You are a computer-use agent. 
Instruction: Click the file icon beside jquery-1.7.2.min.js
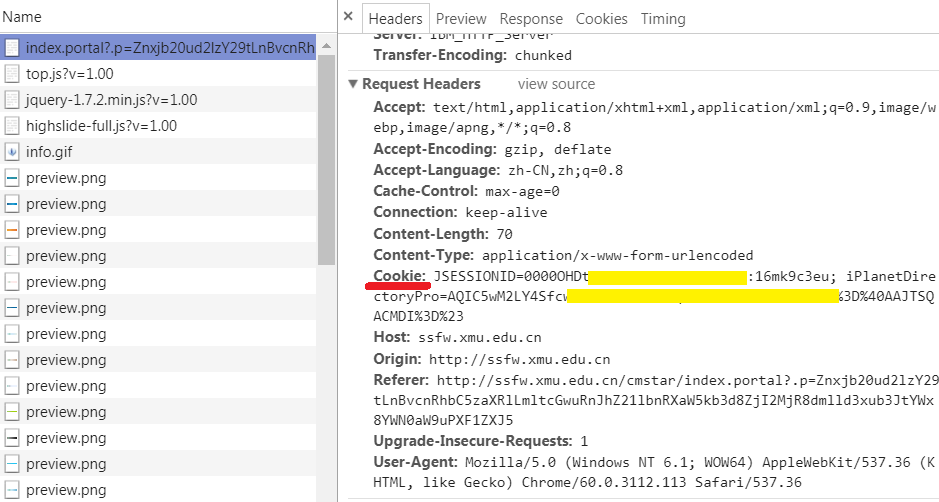pyautogui.click(x=12, y=99)
